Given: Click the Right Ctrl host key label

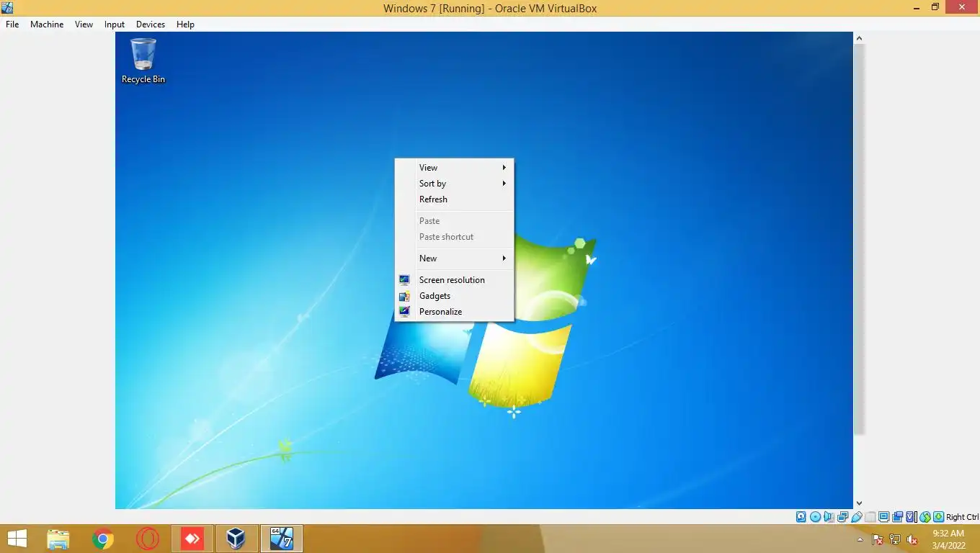Looking at the screenshot, I should click(962, 517).
